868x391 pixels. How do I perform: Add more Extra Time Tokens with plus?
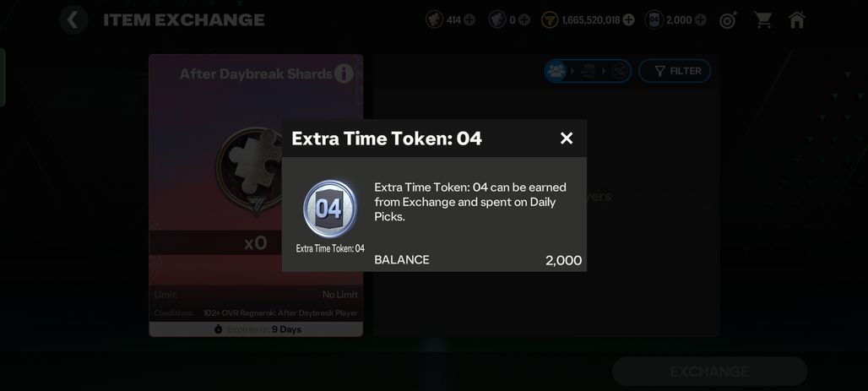700,20
